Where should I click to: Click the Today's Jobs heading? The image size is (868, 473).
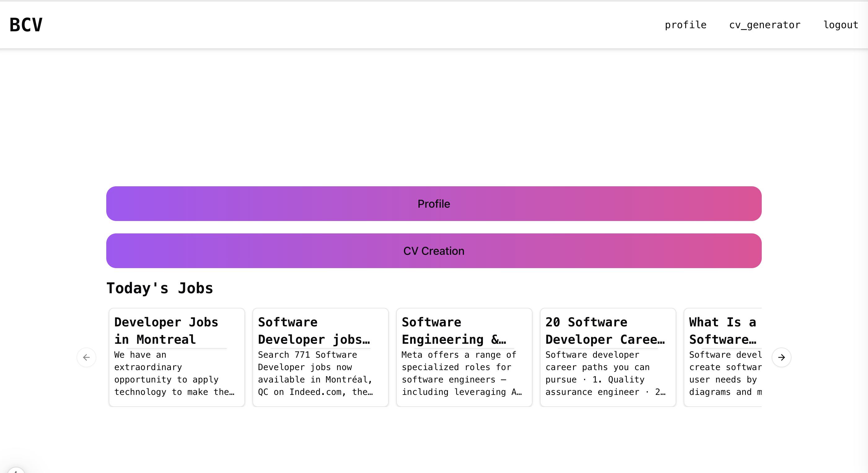click(x=160, y=288)
